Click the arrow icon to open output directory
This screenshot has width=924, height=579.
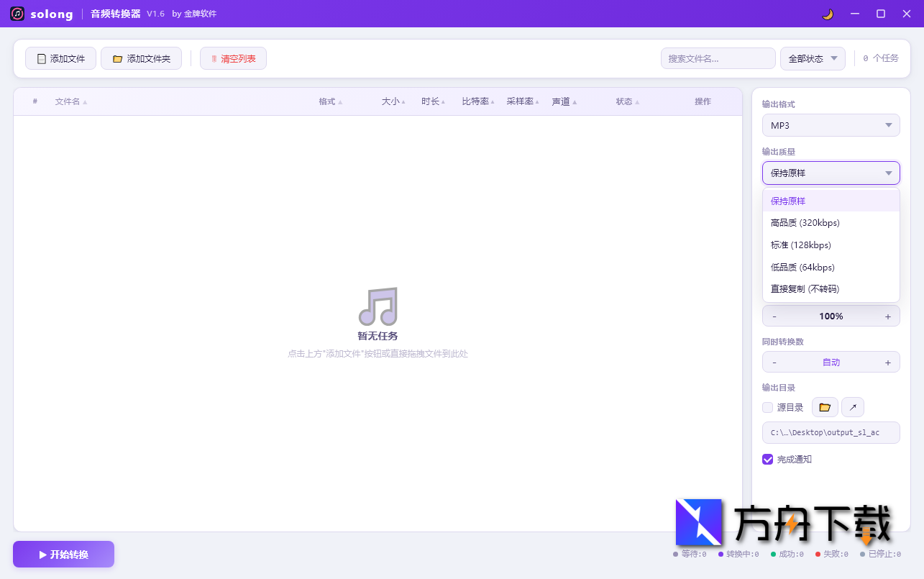pyautogui.click(x=852, y=406)
